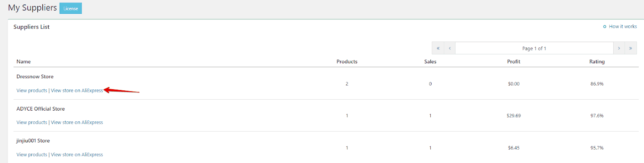View products for ADYCE Official Store
The image size is (644, 163).
32,122
